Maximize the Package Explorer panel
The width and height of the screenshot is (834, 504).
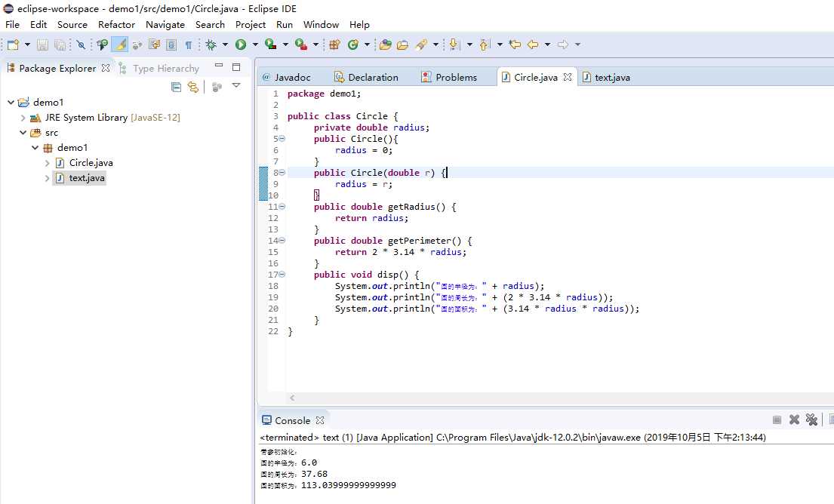(x=236, y=67)
